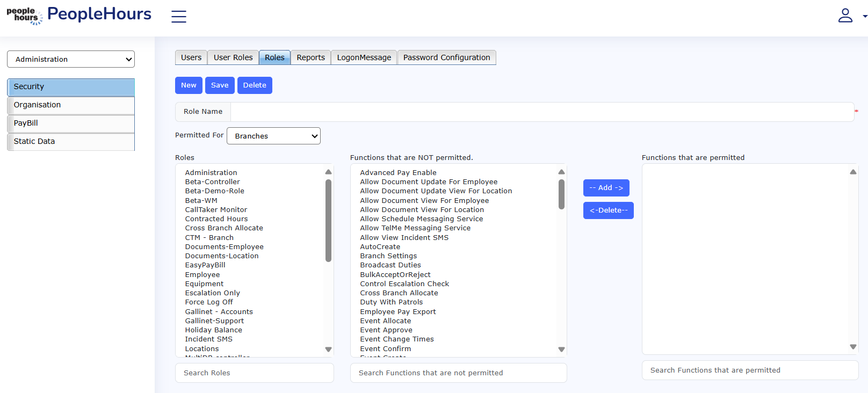The image size is (868, 393).
Task: Switch to the Password Configuration tab
Action: pyautogui.click(x=446, y=57)
